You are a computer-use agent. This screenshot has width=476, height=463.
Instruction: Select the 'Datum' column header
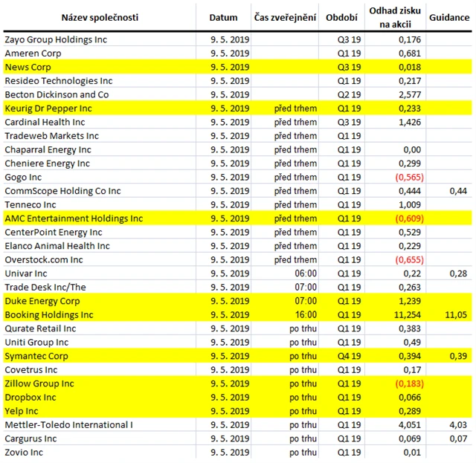[224, 17]
